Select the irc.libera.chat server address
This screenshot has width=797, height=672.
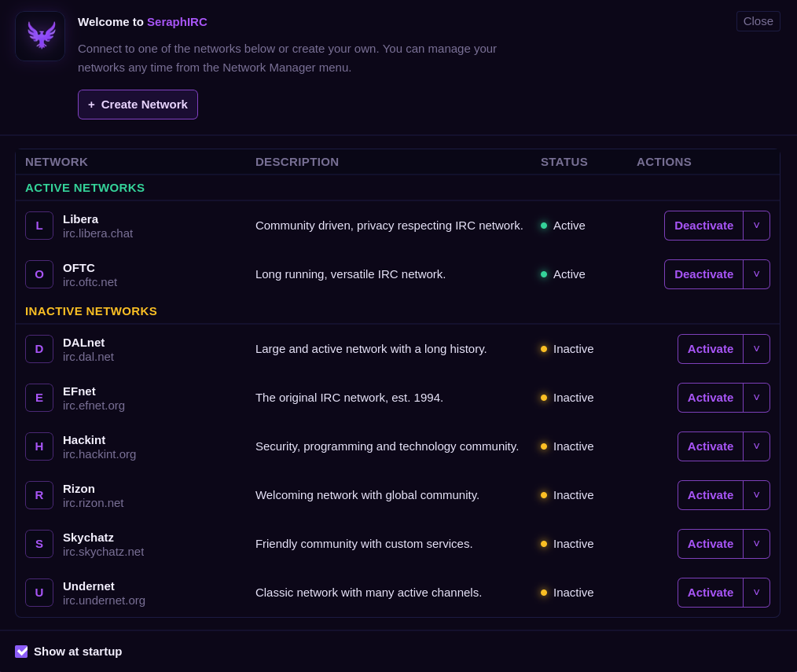[97, 234]
